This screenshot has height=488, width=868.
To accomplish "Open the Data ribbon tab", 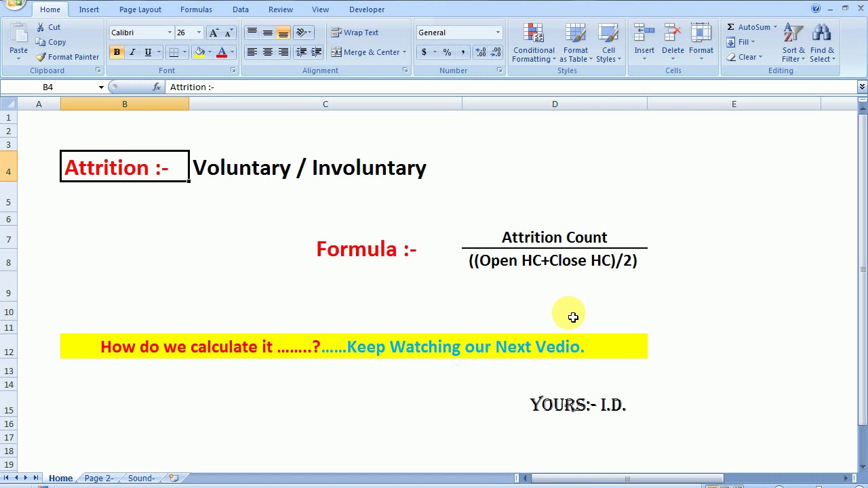I will tap(241, 9).
